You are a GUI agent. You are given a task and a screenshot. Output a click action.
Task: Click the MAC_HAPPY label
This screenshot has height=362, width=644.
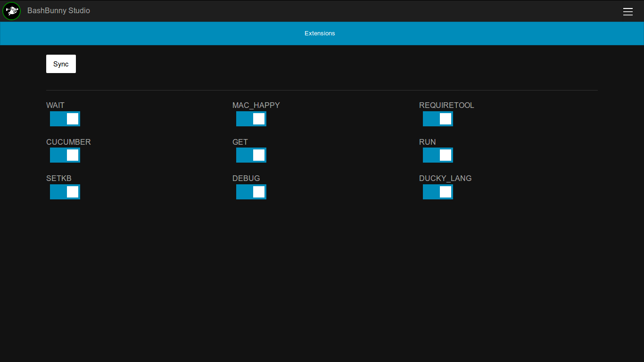tap(256, 105)
